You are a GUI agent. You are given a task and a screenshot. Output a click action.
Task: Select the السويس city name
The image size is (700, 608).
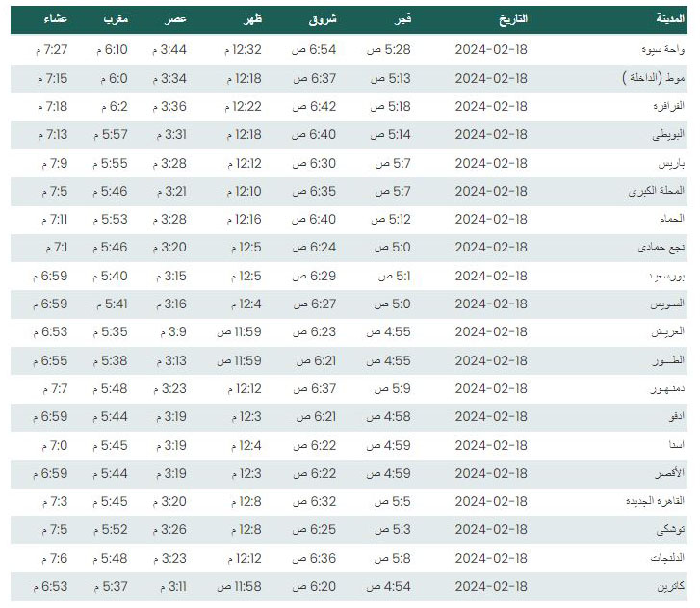pos(667,304)
